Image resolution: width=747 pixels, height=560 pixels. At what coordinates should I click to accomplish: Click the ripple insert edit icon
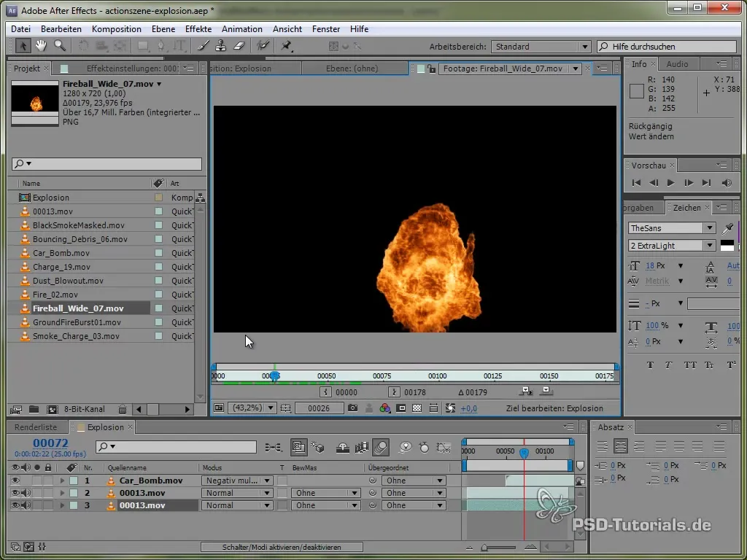[526, 391]
